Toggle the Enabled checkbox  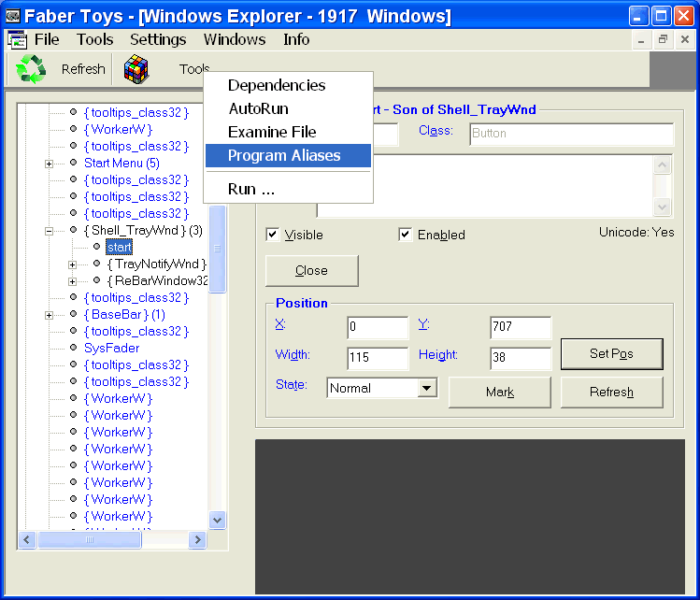coord(405,235)
